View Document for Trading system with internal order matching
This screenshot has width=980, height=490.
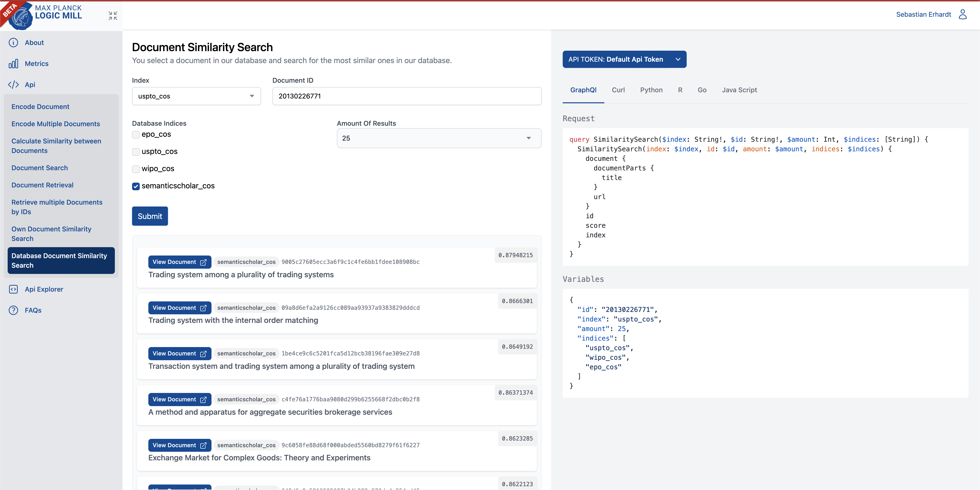[x=180, y=308]
